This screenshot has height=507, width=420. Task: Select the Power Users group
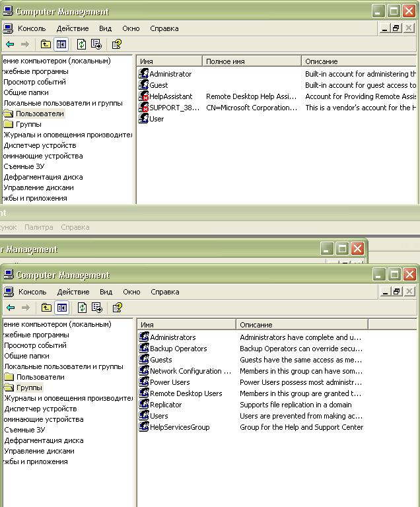169,382
